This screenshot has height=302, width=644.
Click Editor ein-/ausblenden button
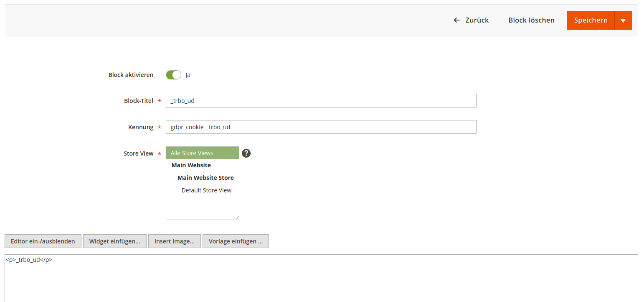[43, 241]
